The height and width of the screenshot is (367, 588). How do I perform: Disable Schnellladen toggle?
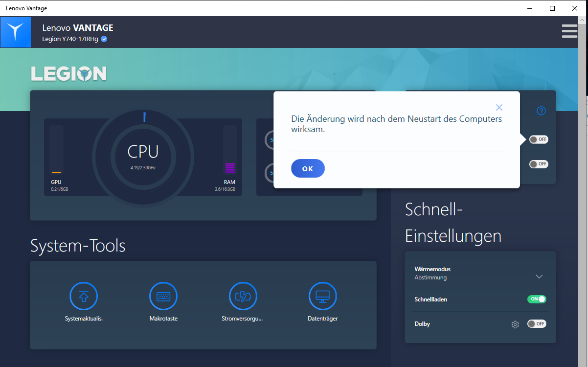tap(537, 299)
